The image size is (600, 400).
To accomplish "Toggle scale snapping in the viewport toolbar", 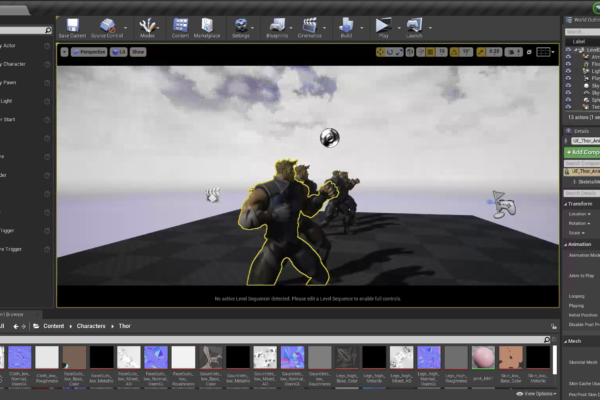I will (x=481, y=52).
